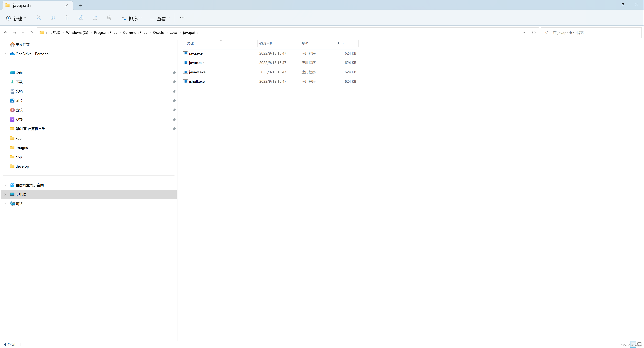
Task: Click Windows (C:) in breadcrumb
Action: 77,32
